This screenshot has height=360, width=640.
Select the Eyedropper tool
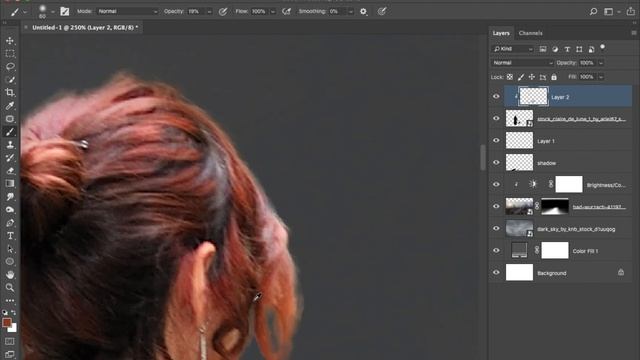(x=10, y=106)
